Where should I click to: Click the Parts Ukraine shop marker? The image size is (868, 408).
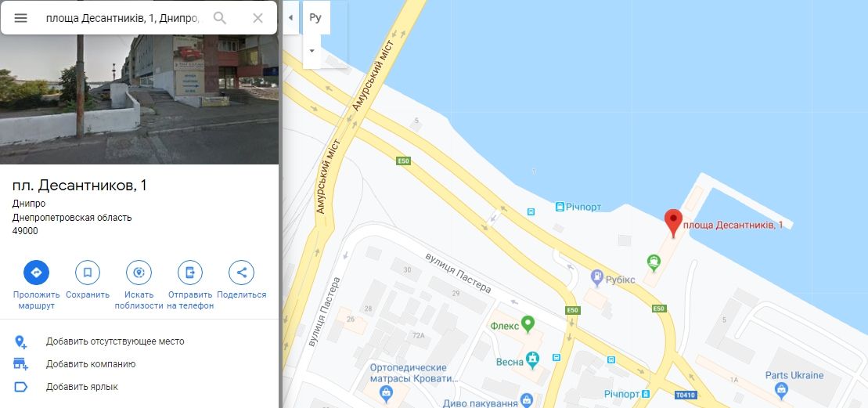781,391
